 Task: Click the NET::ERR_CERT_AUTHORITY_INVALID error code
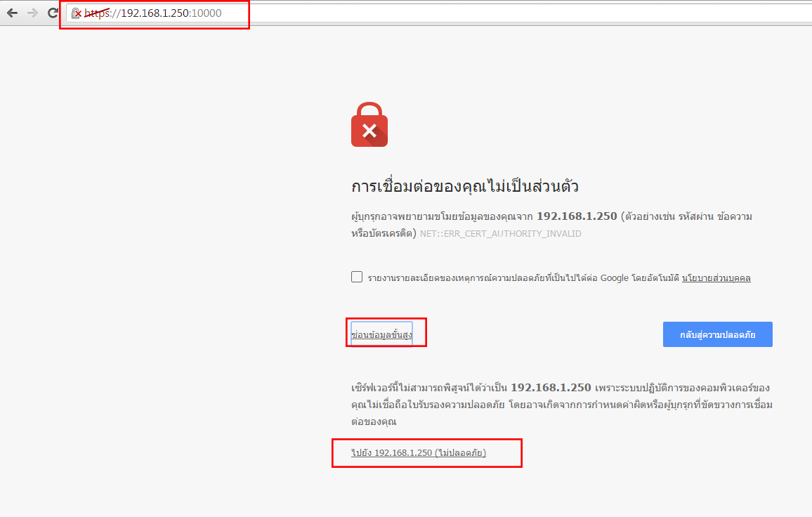click(x=500, y=234)
